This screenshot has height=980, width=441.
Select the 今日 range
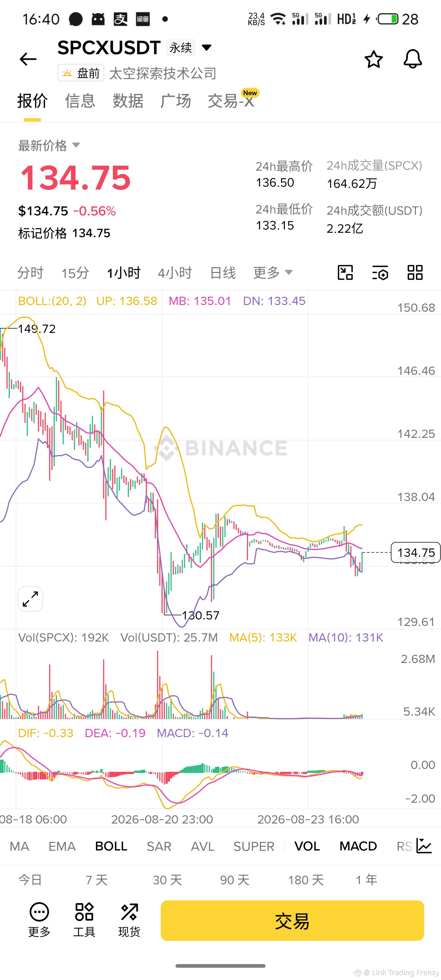click(x=30, y=880)
